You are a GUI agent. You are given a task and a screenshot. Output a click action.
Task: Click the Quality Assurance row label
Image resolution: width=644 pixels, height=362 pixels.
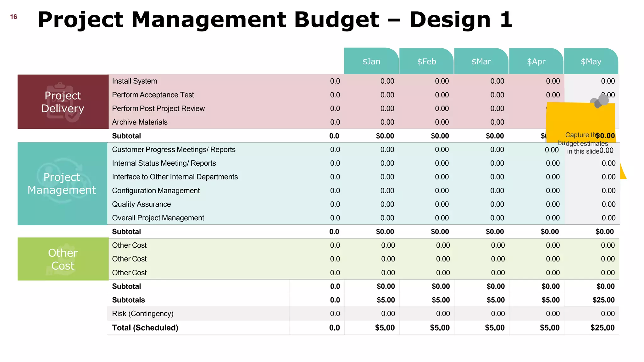pyautogui.click(x=141, y=204)
